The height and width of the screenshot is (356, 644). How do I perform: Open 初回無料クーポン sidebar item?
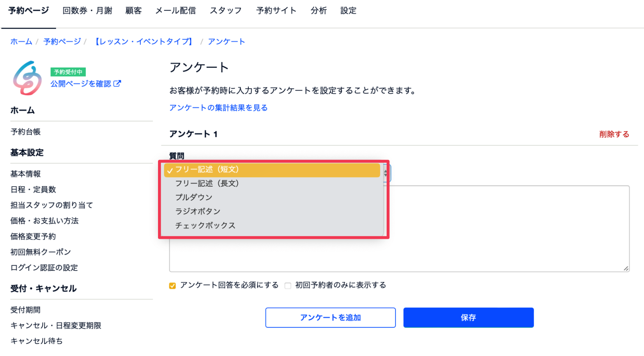[x=41, y=252]
